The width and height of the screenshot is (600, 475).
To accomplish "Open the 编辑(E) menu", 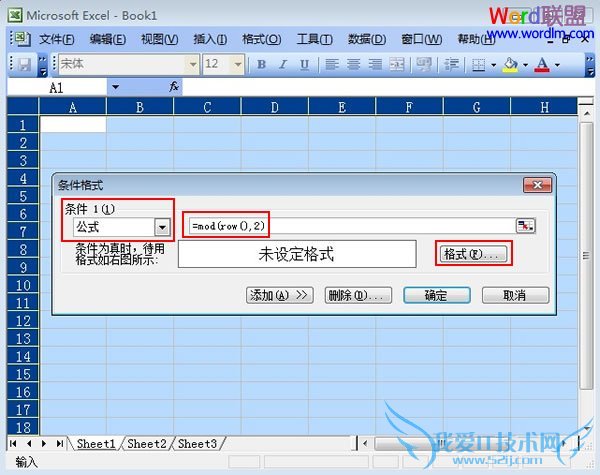I will pyautogui.click(x=108, y=39).
